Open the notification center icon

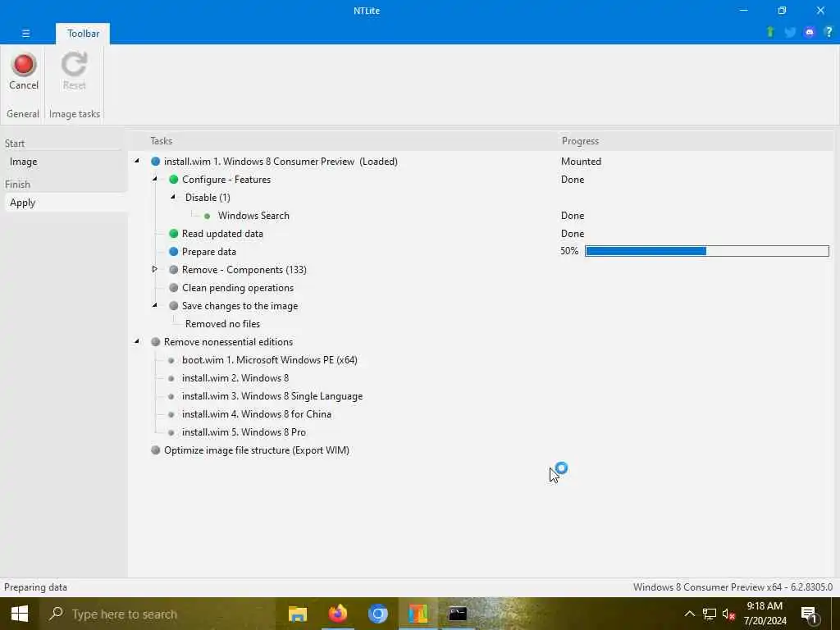[x=809, y=614]
